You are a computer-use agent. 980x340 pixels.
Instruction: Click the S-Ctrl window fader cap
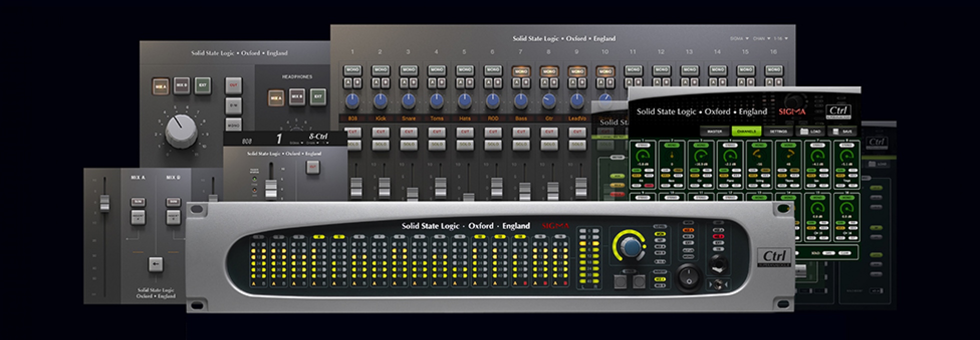pyautogui.click(x=270, y=189)
